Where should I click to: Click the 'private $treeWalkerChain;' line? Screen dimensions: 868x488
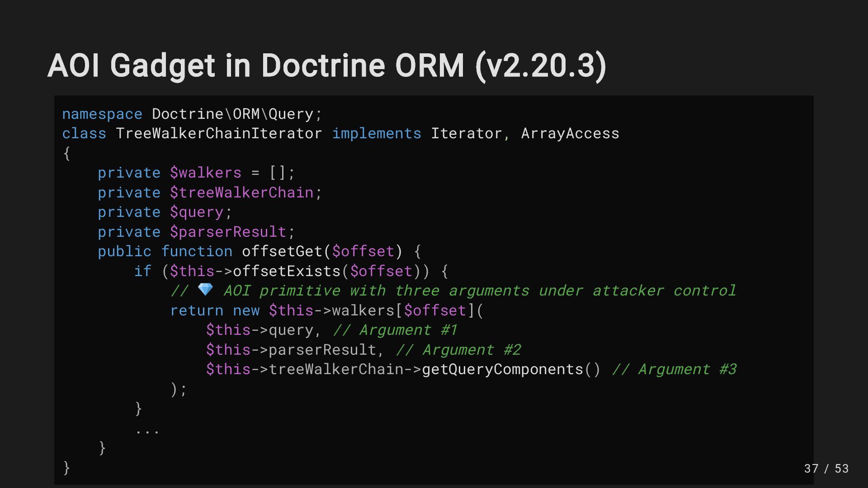[210, 193]
